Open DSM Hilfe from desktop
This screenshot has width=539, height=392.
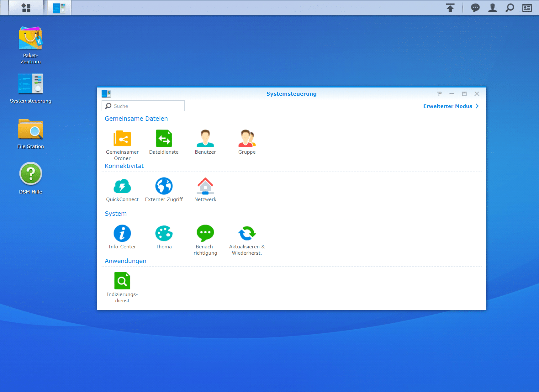[x=30, y=173]
